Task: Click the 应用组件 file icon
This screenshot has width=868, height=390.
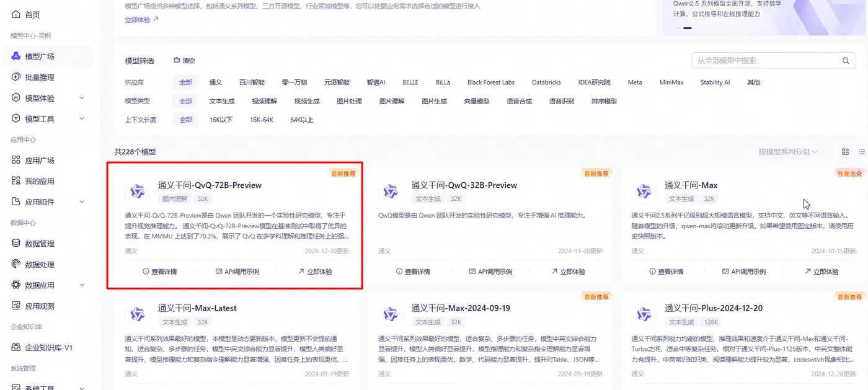Action: pyautogui.click(x=16, y=202)
